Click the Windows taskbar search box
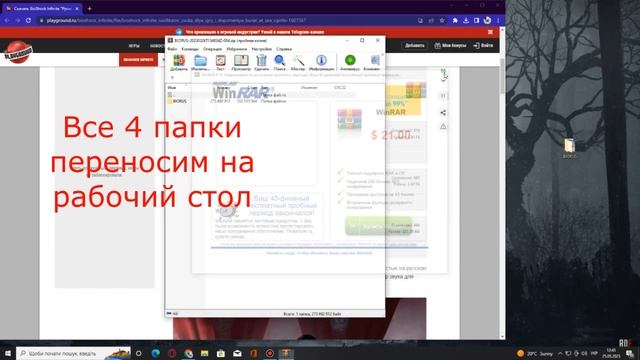 [73, 353]
